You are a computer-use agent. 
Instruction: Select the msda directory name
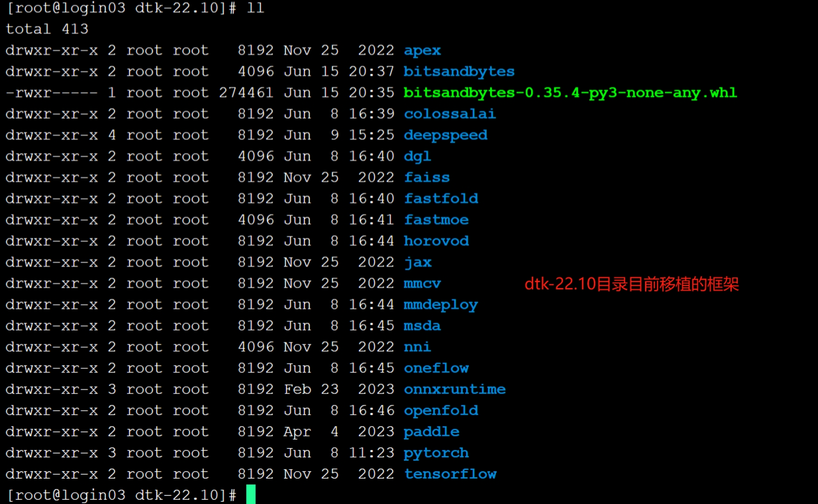pyautogui.click(x=422, y=326)
